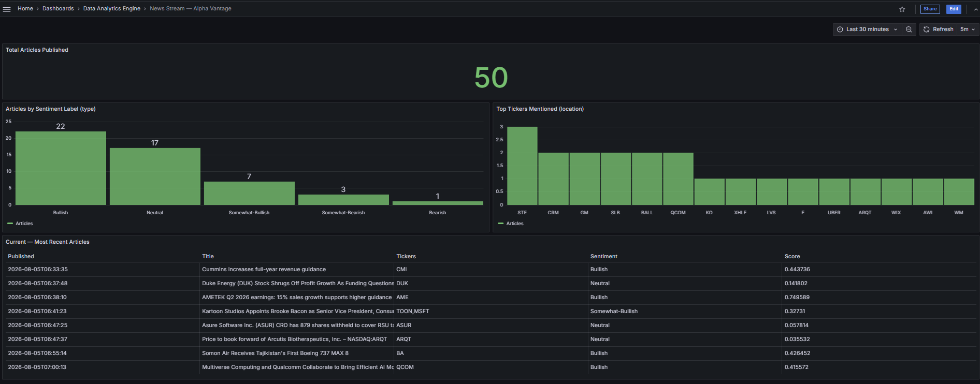Screen dimensions: 980x384
Task: Click the Share button
Action: [930, 9]
